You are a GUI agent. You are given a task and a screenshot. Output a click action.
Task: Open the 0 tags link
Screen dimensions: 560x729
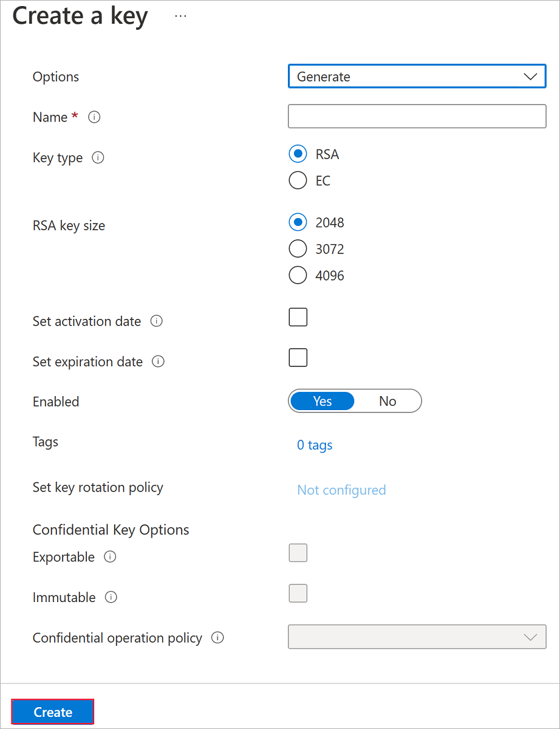click(315, 445)
